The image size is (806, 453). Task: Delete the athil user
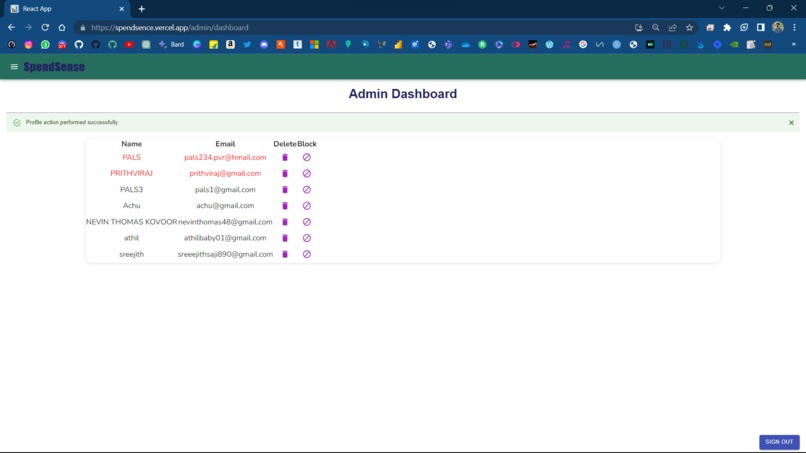pyautogui.click(x=285, y=238)
